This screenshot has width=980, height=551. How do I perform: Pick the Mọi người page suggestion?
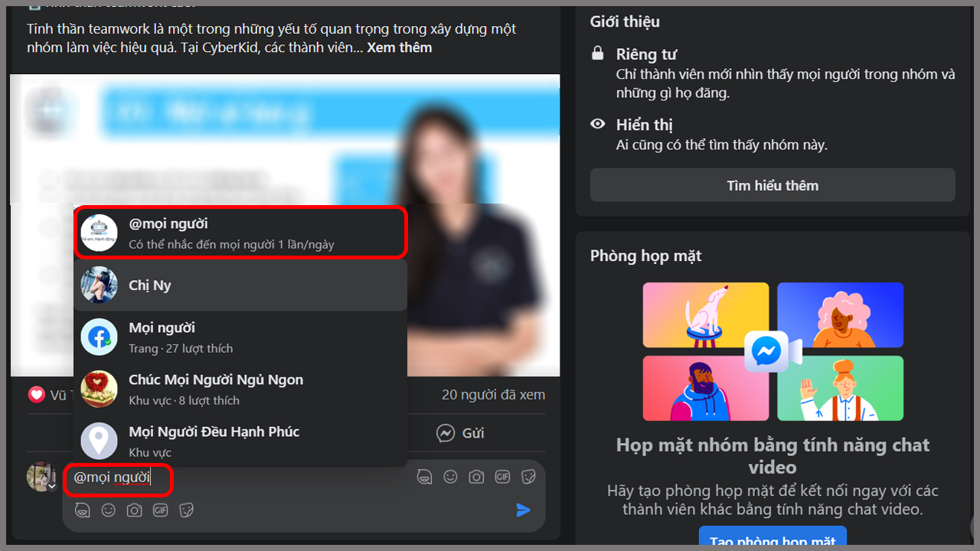(x=240, y=337)
